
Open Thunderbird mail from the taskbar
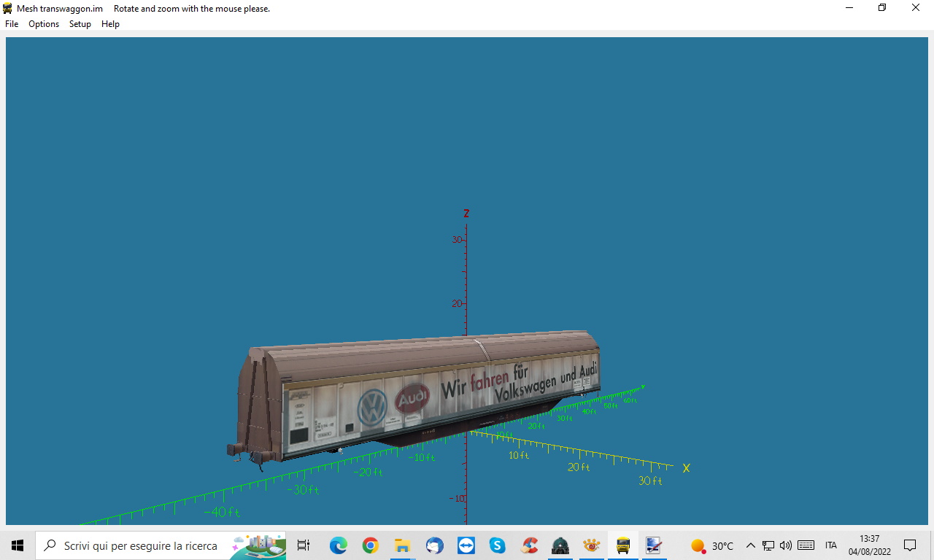[434, 545]
